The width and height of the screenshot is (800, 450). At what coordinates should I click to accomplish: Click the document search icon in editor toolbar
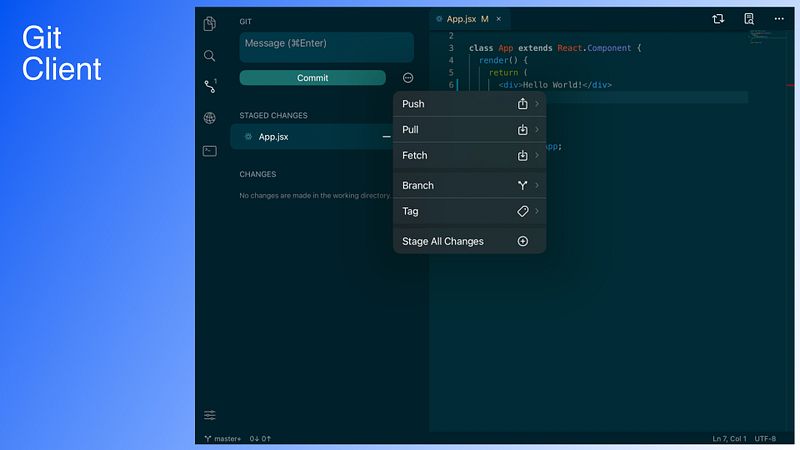click(x=748, y=19)
